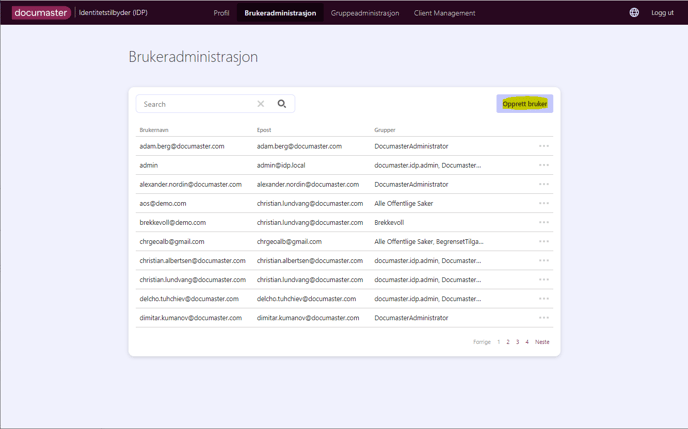
Task: Click DocumasterAdministrator group in adam.berg row
Action: (411, 146)
